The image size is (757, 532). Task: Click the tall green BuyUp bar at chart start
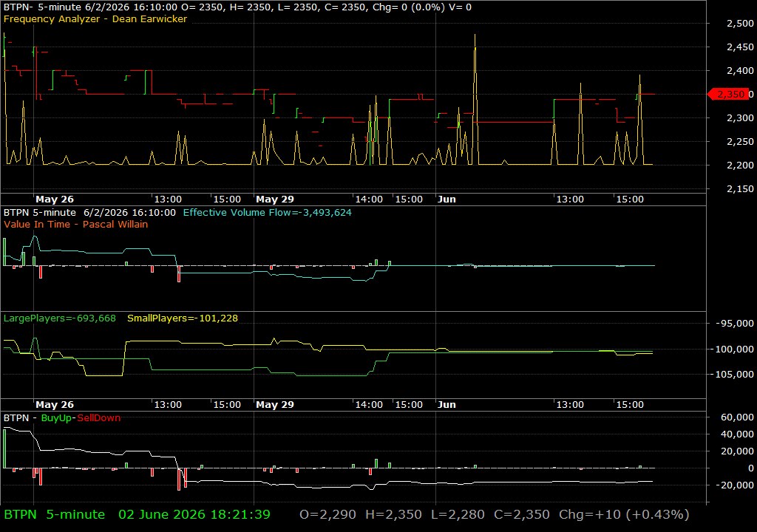click(x=5, y=449)
